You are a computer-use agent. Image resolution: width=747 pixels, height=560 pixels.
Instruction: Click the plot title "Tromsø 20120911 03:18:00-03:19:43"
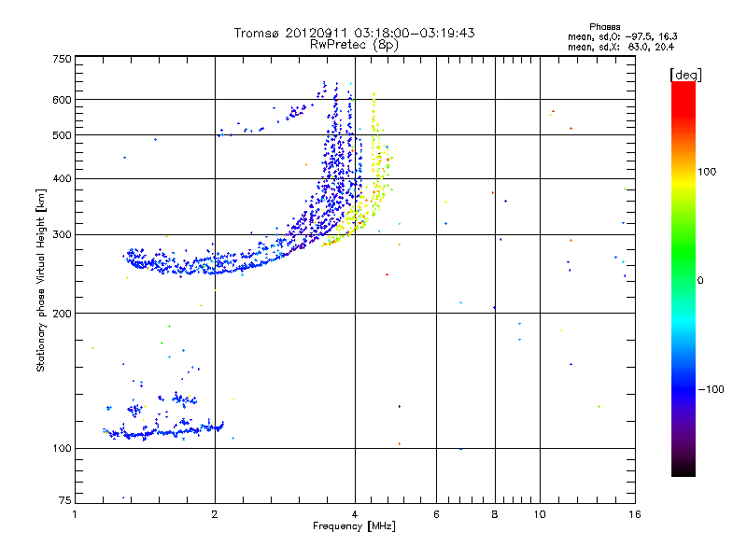click(x=354, y=33)
